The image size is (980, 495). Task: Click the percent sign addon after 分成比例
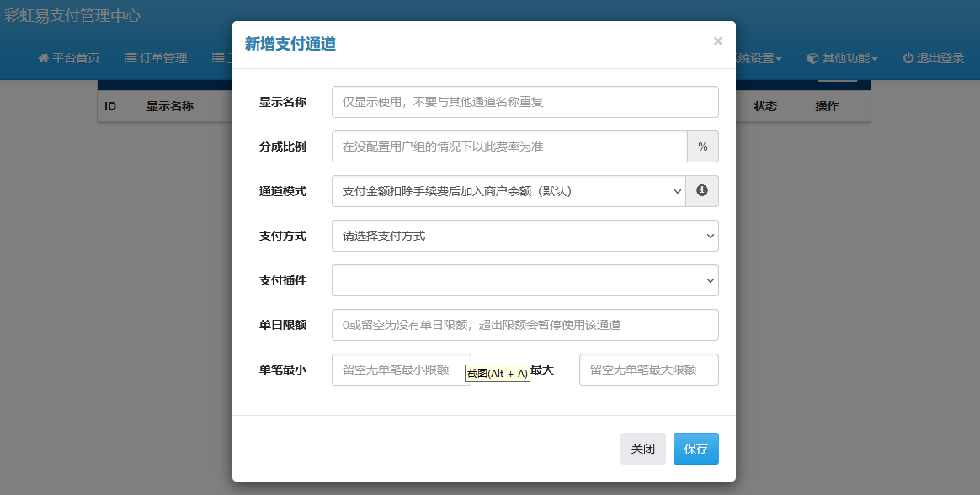(703, 146)
